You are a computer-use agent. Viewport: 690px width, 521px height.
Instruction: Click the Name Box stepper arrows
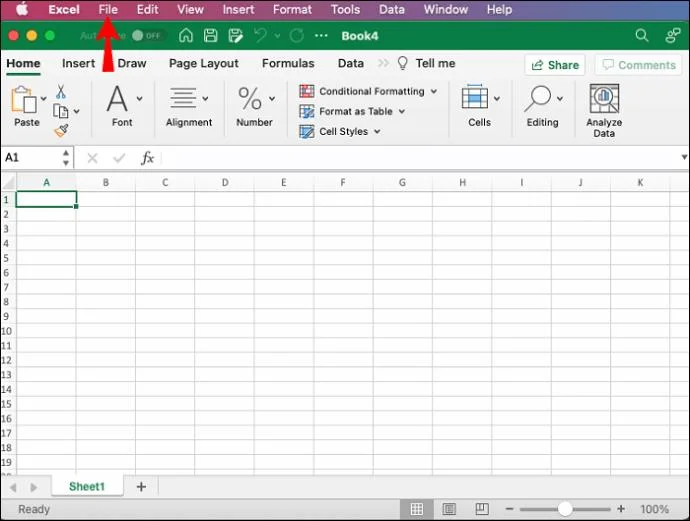[66, 158]
